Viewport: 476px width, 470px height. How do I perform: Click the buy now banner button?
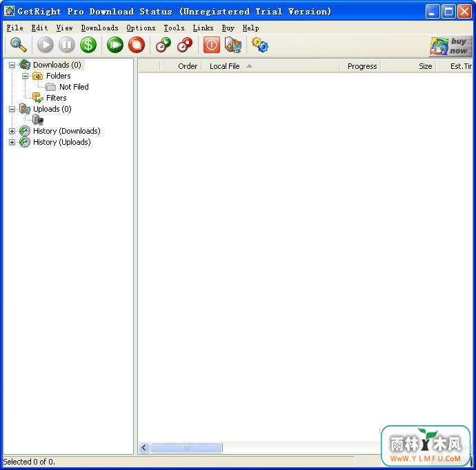[450, 45]
